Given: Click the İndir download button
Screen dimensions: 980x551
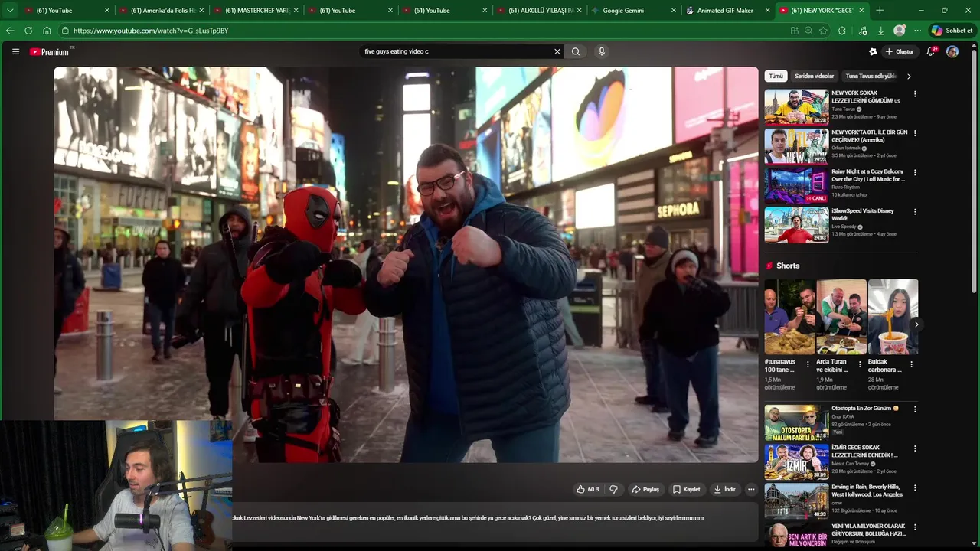Looking at the screenshot, I should tap(725, 489).
